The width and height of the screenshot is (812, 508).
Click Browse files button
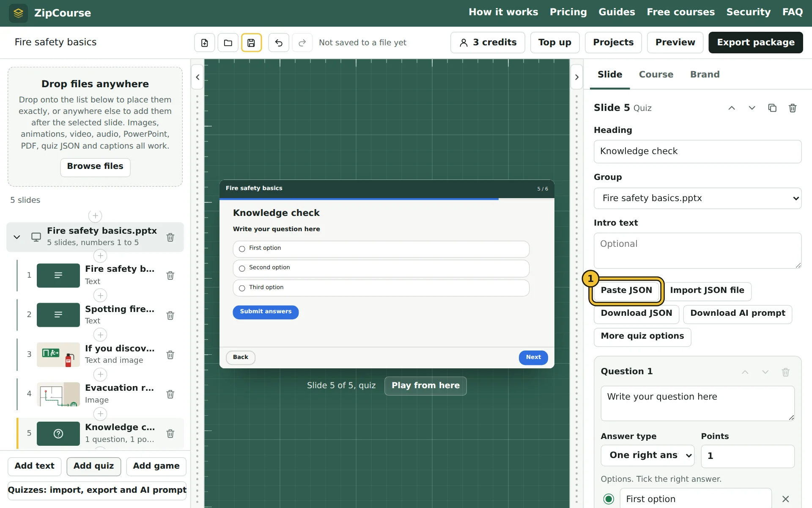[95, 167]
